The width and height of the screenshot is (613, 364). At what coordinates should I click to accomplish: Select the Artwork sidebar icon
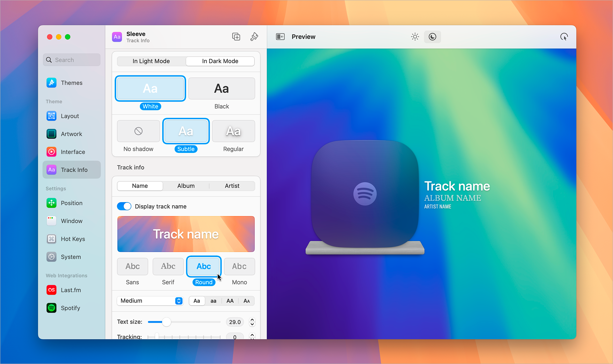51,134
